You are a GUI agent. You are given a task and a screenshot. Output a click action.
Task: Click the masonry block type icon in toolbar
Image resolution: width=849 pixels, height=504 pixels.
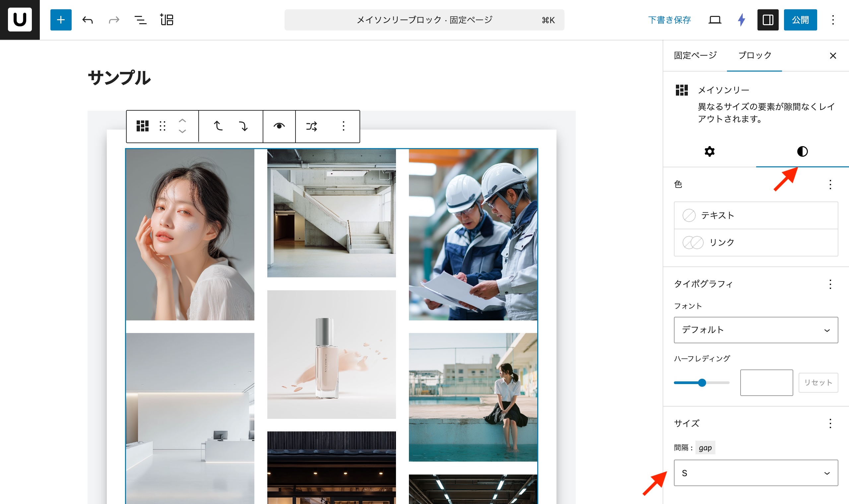click(x=142, y=126)
